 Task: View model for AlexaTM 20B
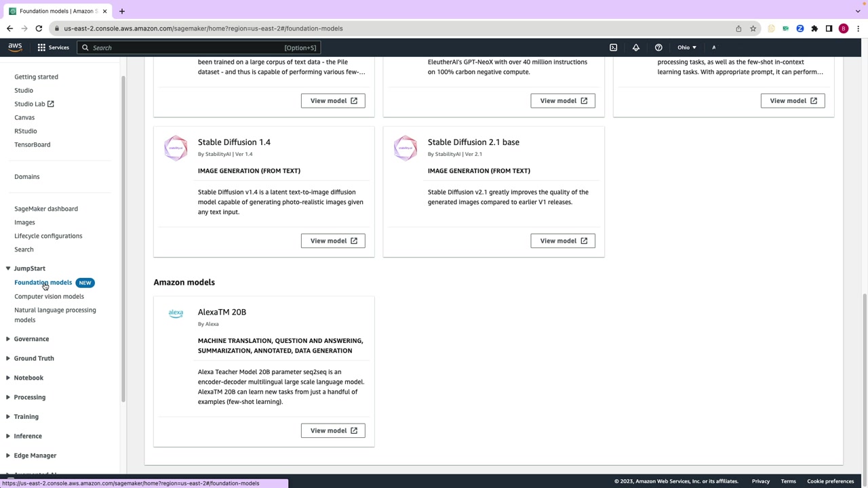coord(333,430)
